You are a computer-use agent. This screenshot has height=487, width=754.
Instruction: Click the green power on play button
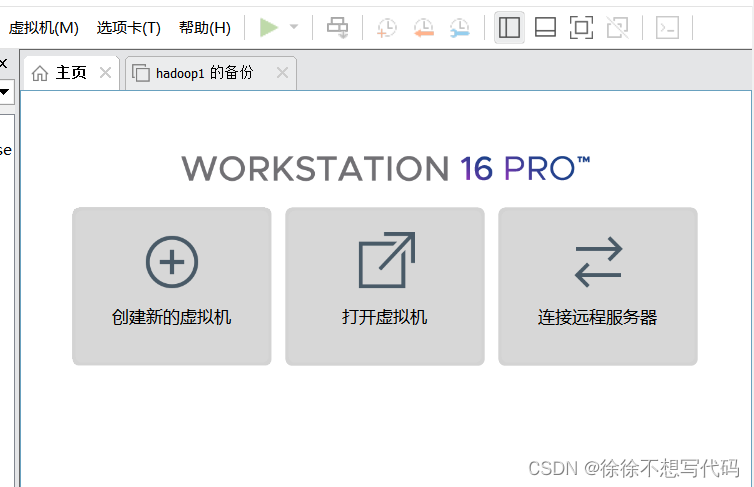tap(269, 27)
